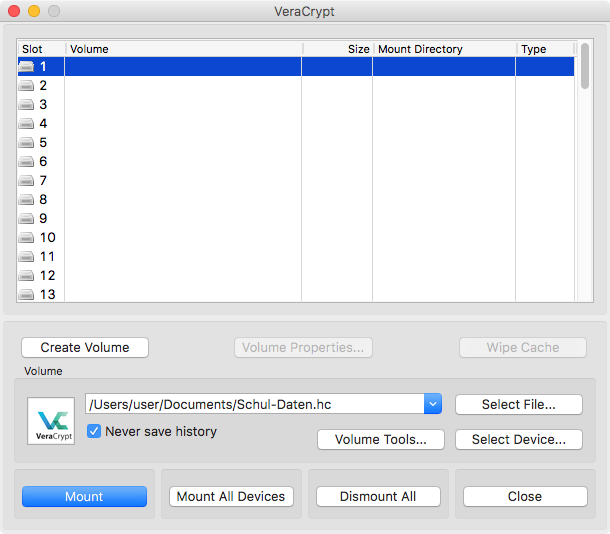Click Select Device button
The width and height of the screenshot is (610, 534).
coord(519,439)
